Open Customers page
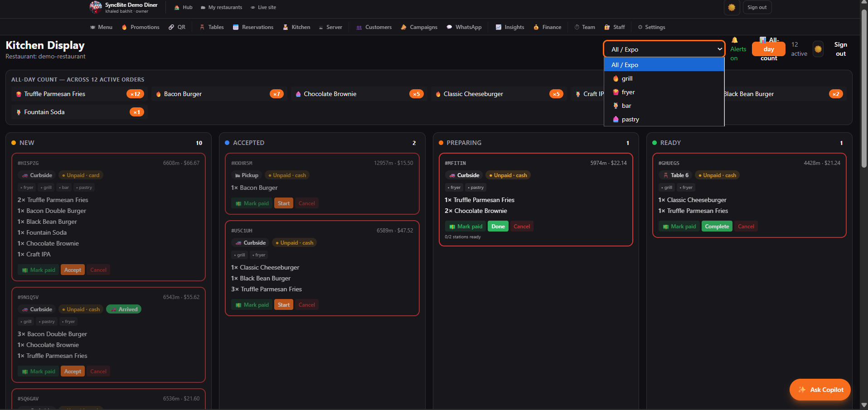 (x=374, y=27)
